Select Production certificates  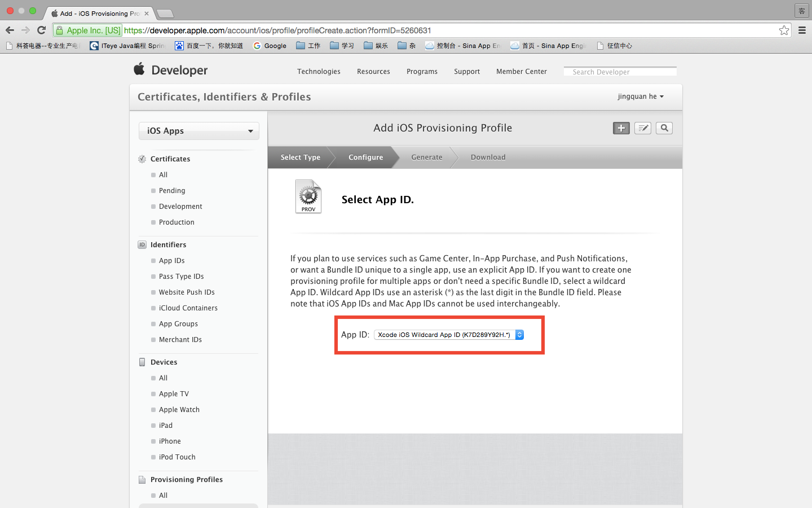click(x=176, y=222)
